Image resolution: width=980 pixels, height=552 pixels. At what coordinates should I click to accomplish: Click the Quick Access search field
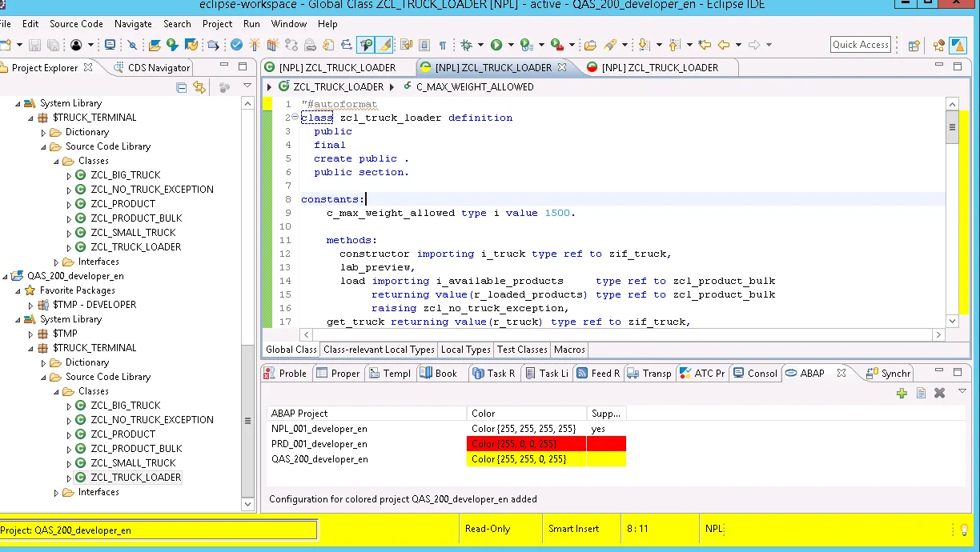[861, 45]
